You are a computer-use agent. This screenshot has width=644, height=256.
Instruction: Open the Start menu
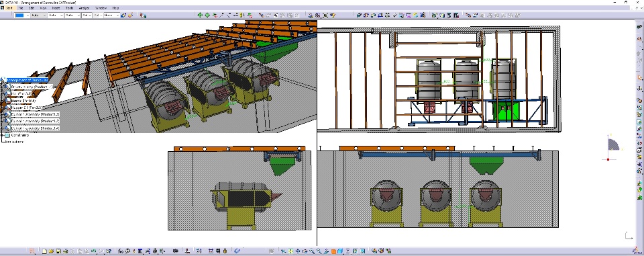(9, 8)
